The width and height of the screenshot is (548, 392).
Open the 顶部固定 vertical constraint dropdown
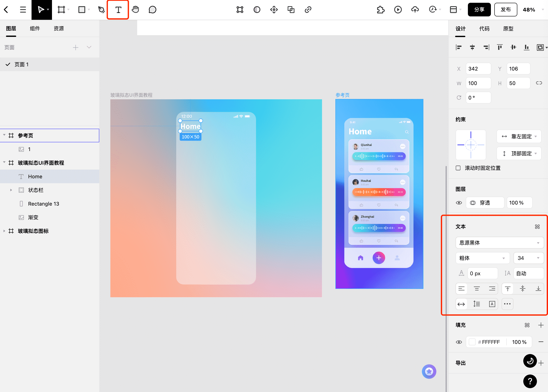[x=519, y=154]
